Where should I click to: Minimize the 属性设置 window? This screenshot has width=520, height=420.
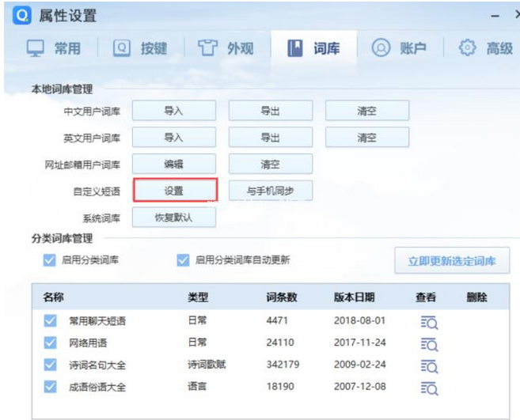point(495,16)
